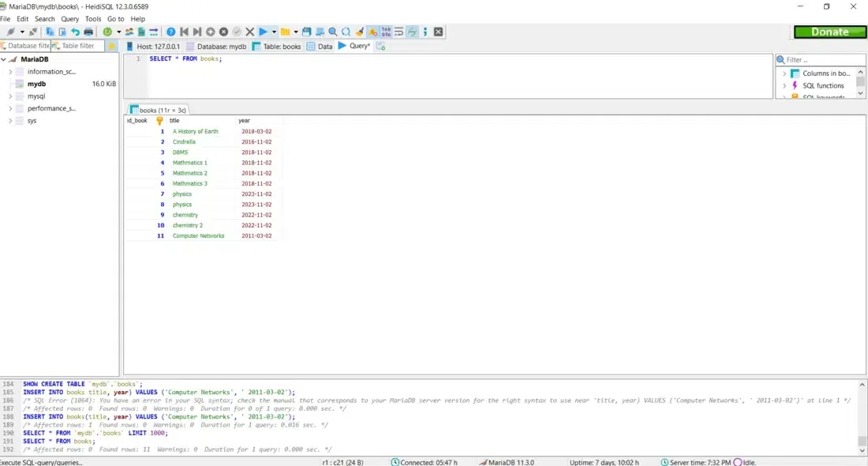Image resolution: width=868 pixels, height=466 pixels.
Task: Click the green Refresh icon
Action: coord(107,32)
